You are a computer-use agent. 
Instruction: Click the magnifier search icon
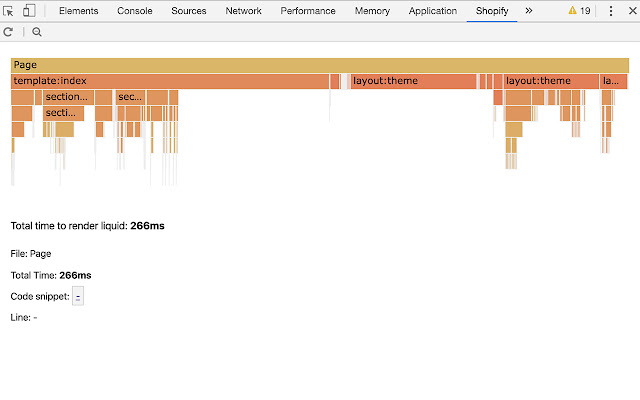point(37,32)
